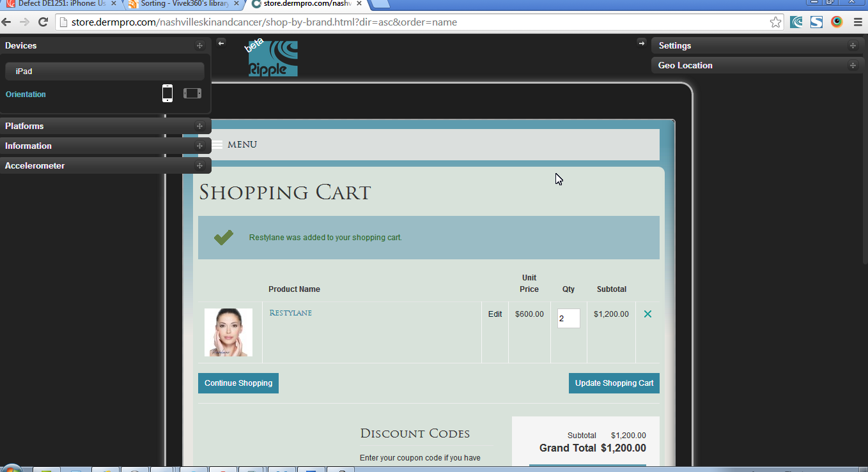Click the Qty column header
Screen dimensions: 868x472
568,289
